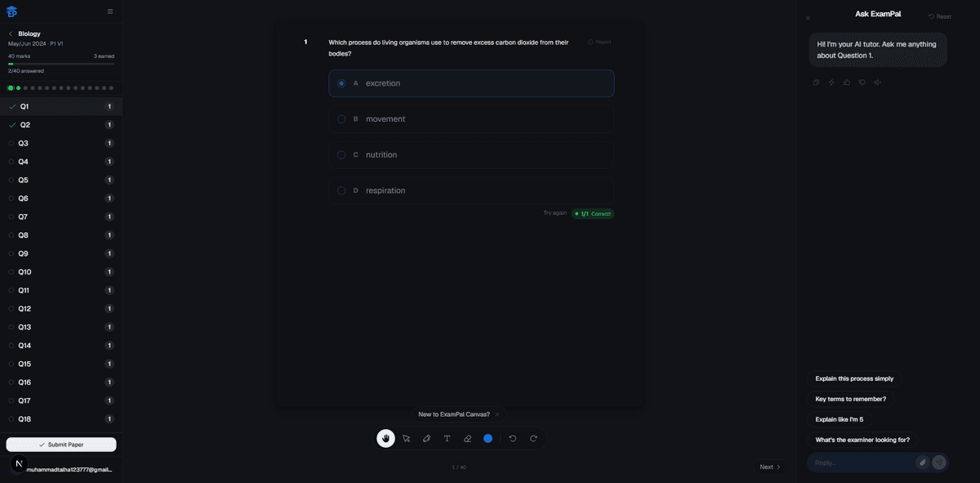The image size is (980, 483).
Task: Pick answer option C nutrition
Action: tap(471, 154)
